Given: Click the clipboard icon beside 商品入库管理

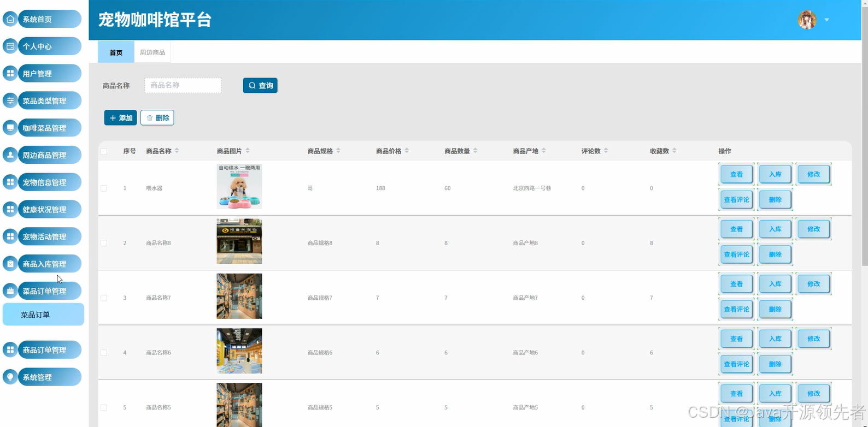Looking at the screenshot, I should 10,264.
